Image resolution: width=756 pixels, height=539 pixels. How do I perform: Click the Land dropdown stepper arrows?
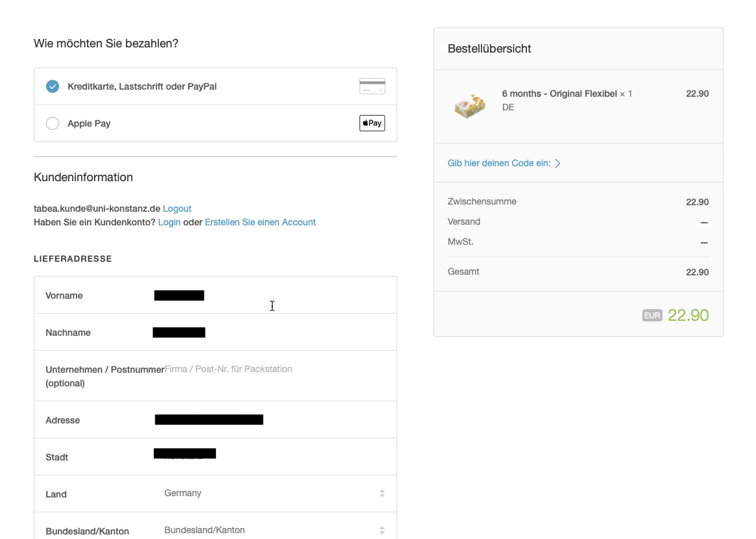382,493
